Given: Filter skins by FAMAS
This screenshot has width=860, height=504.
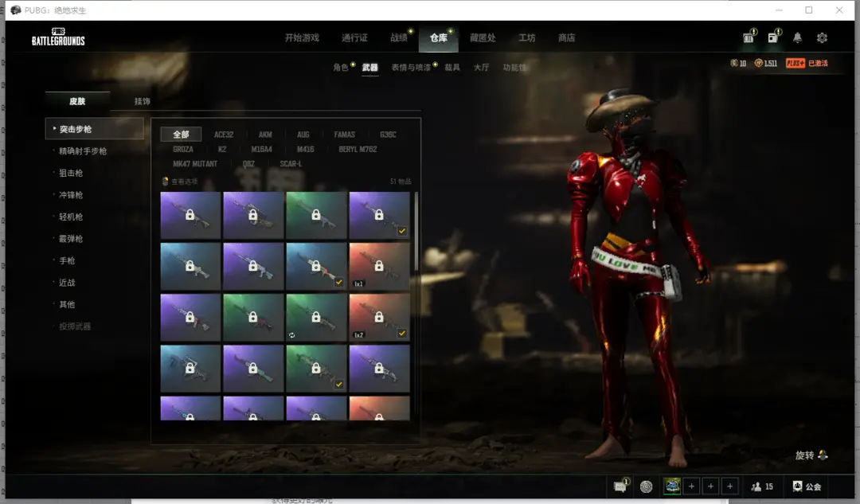Looking at the screenshot, I should pyautogui.click(x=345, y=135).
